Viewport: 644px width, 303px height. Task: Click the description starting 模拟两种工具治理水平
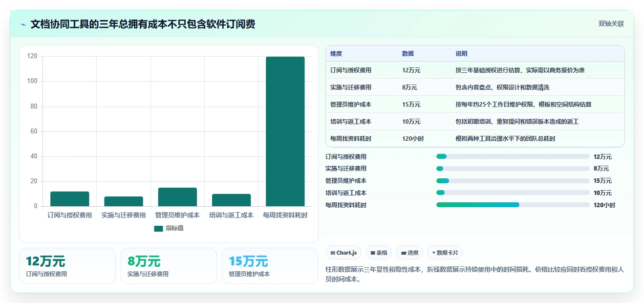click(x=505, y=139)
